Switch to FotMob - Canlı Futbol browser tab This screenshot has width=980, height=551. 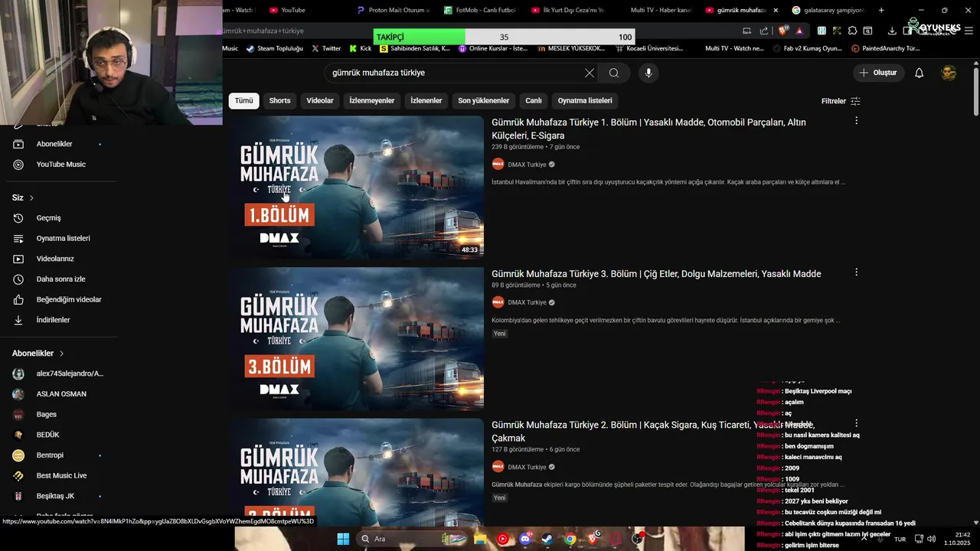click(x=479, y=10)
